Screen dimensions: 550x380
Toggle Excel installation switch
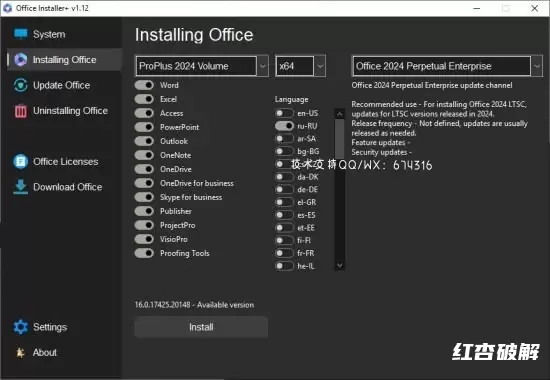coord(144,99)
